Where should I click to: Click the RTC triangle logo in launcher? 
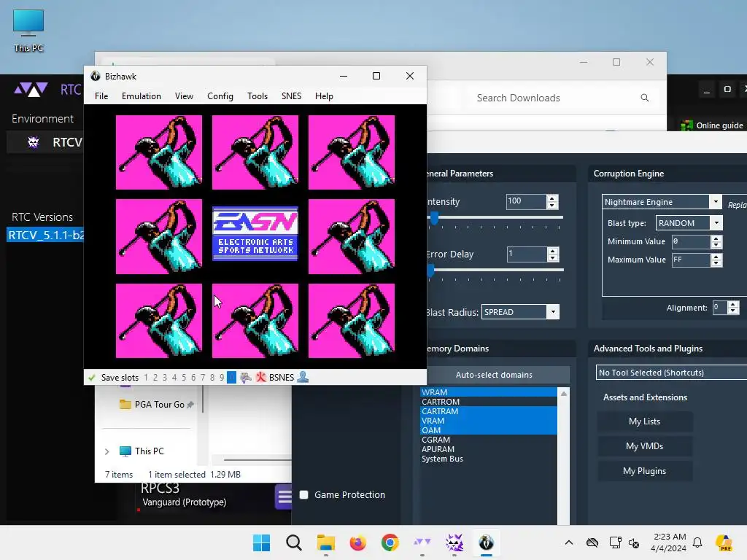point(31,89)
